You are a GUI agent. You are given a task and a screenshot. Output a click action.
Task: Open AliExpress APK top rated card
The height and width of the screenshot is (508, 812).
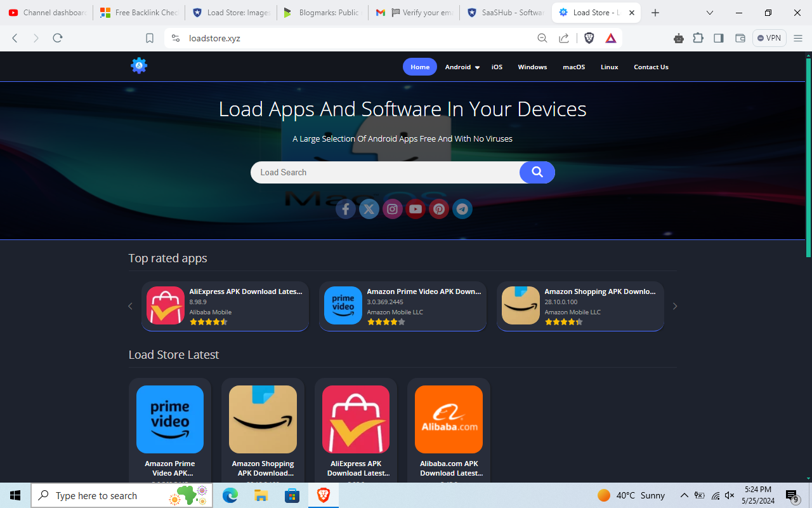click(x=225, y=306)
